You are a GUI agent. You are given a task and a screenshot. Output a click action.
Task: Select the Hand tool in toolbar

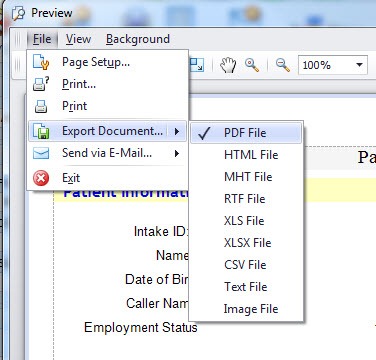coord(228,65)
